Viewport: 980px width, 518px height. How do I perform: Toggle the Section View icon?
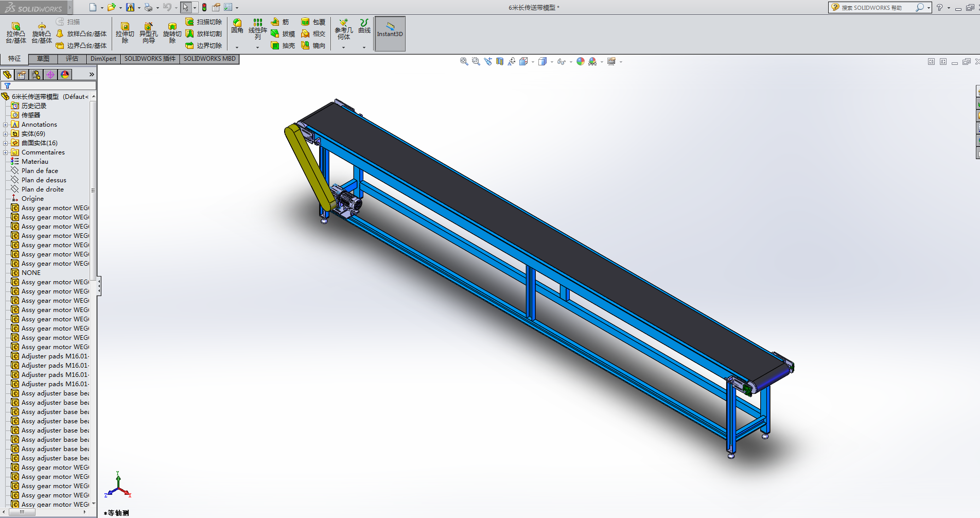500,61
